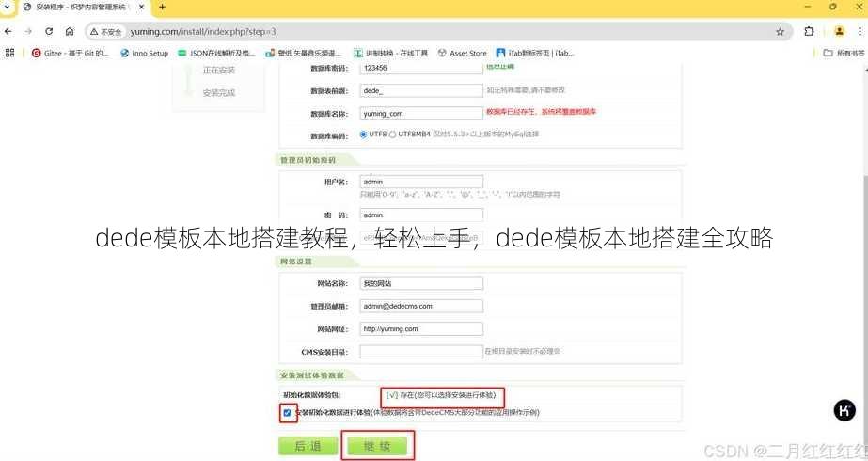868x461 pixels.
Task: Expand the tab search dropdown arrow
Action: (x=7, y=8)
